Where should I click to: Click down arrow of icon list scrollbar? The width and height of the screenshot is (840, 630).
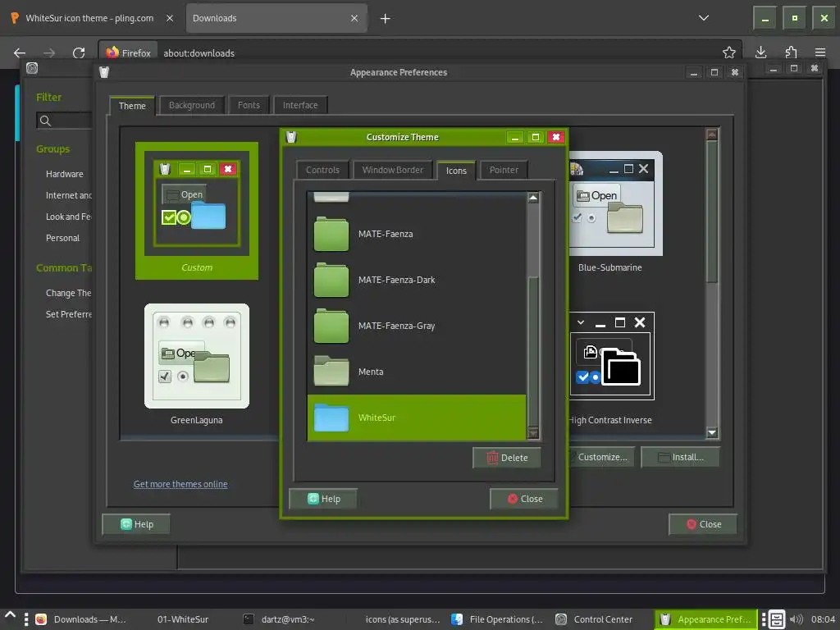click(533, 432)
